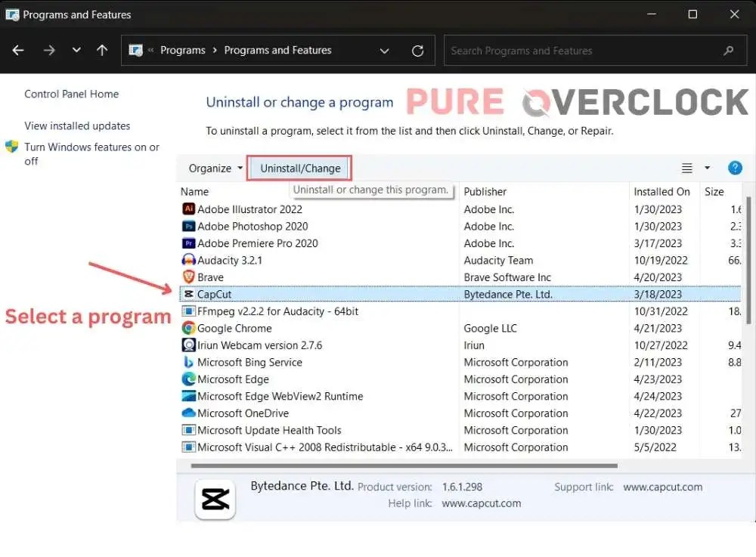Image resolution: width=756 pixels, height=557 pixels.
Task: Open the Organize dropdown menu
Action: [213, 168]
